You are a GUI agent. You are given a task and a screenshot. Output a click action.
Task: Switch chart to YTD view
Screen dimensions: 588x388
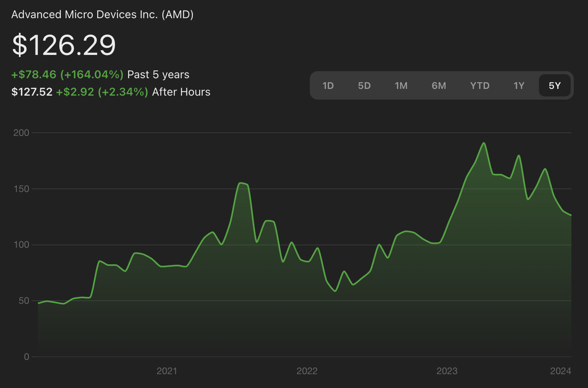pos(480,86)
